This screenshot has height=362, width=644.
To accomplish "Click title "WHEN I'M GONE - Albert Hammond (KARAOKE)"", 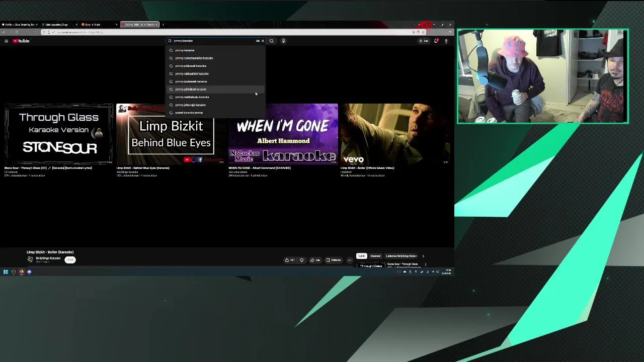I will click(260, 168).
